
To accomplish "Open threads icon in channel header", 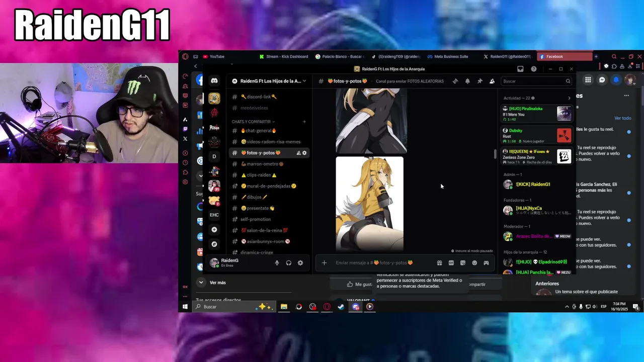I will click(455, 81).
